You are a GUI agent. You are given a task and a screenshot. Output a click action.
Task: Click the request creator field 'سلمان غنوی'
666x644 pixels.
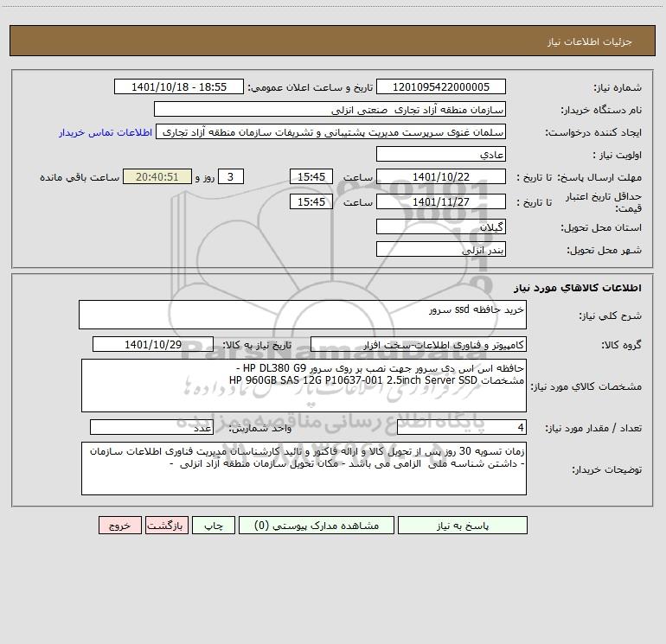point(331,131)
